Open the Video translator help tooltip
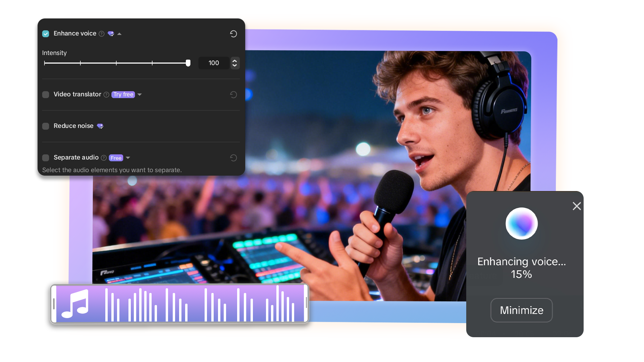644x362 pixels. 106,95
